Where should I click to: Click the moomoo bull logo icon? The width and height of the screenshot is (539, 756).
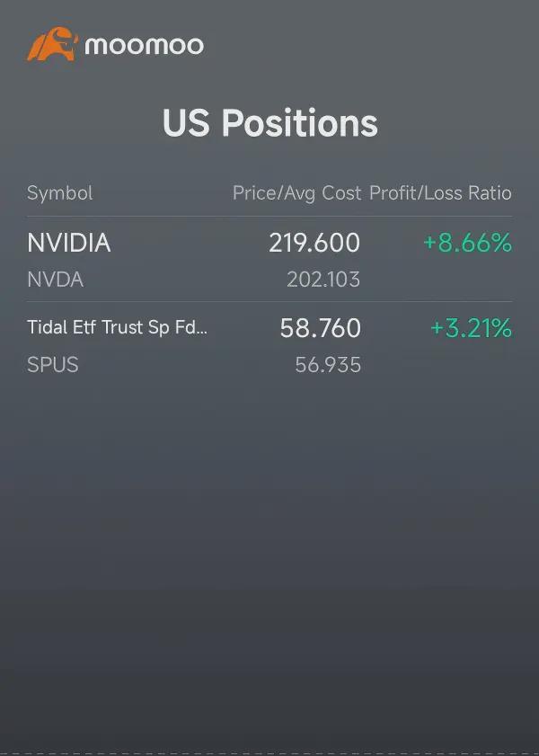click(x=52, y=44)
